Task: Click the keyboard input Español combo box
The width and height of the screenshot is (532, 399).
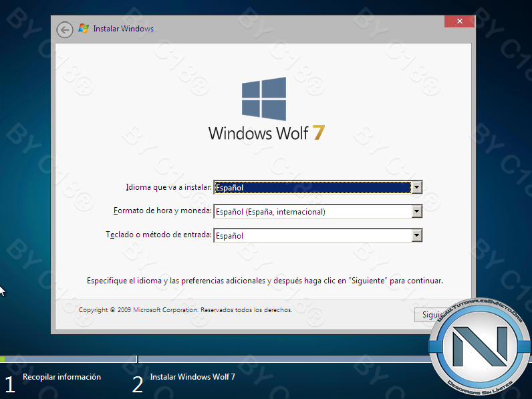Action: pos(318,235)
